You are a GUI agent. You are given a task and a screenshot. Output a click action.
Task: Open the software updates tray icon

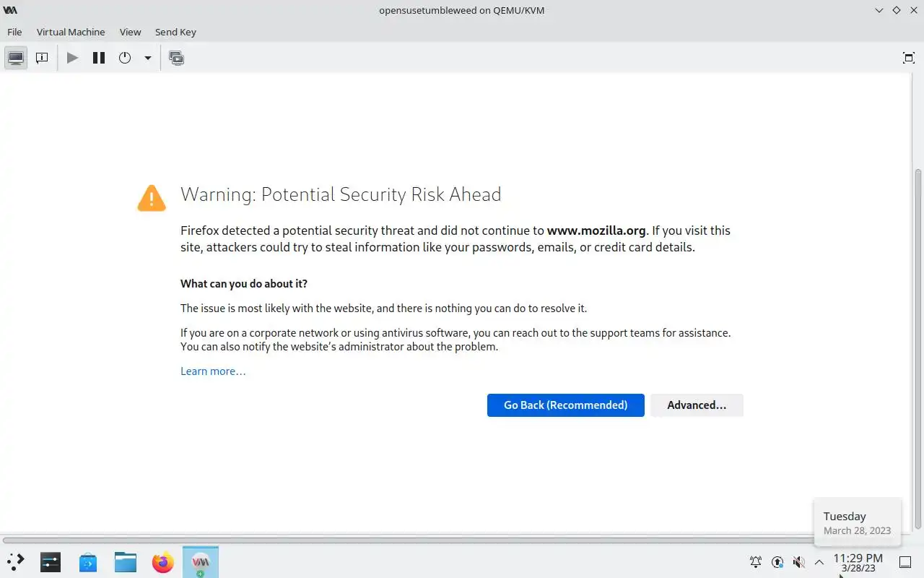(x=777, y=562)
